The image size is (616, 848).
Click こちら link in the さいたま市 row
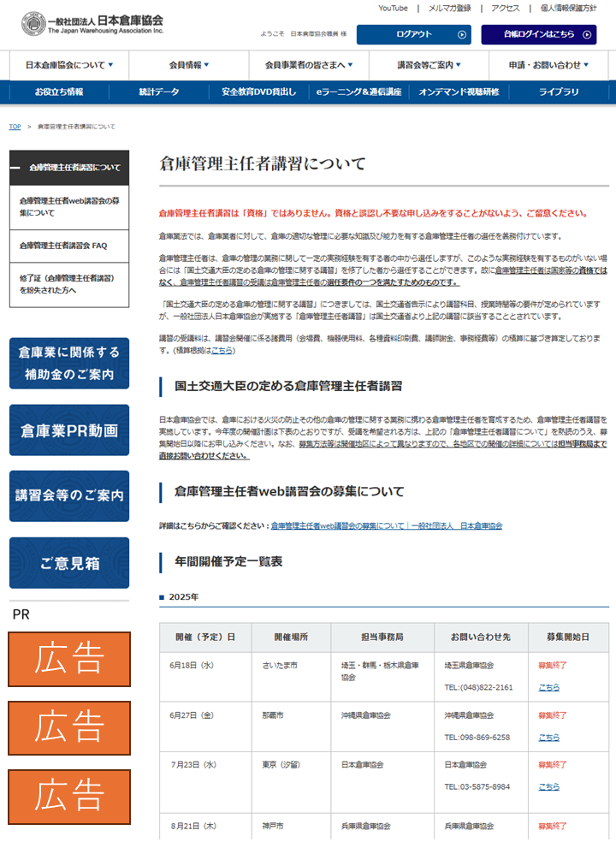click(548, 687)
